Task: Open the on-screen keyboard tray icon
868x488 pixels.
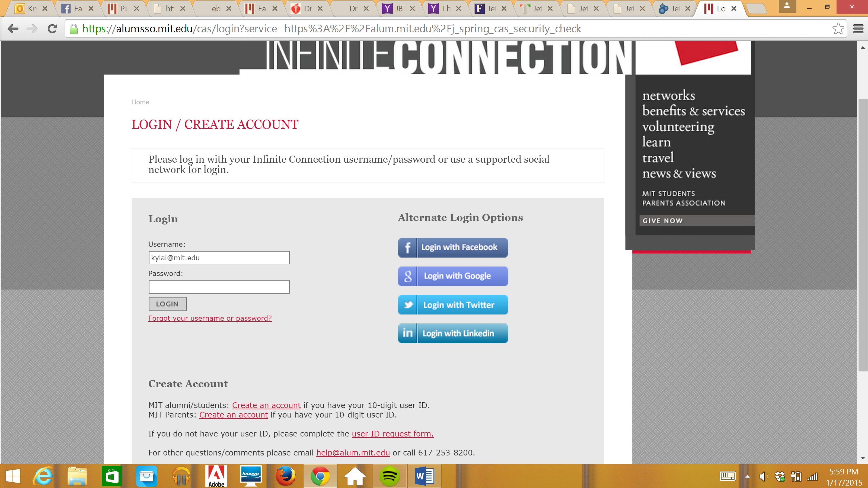Action: pos(727,476)
